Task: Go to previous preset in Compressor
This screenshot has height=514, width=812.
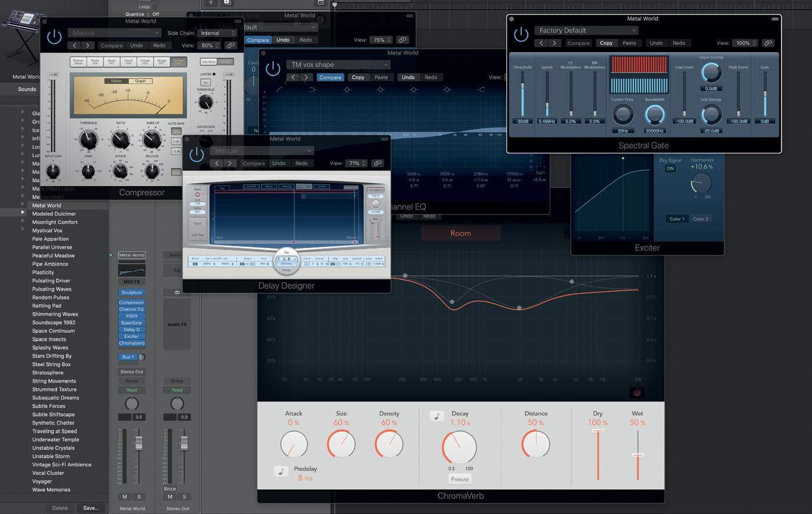Action: coord(74,45)
